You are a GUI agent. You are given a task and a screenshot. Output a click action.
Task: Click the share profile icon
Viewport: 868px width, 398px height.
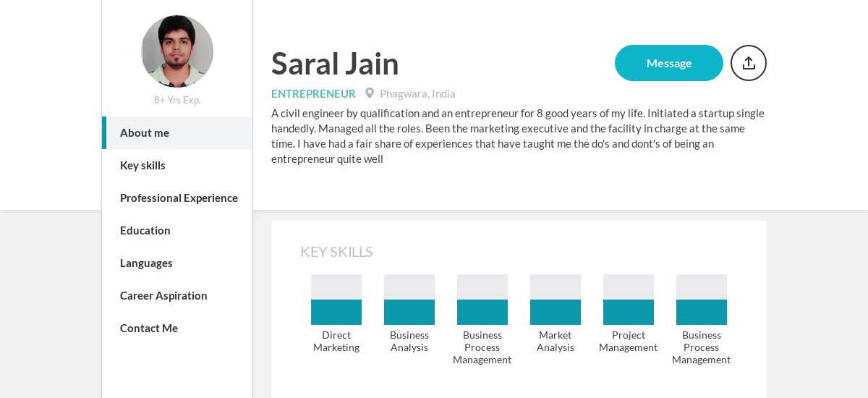tap(749, 63)
